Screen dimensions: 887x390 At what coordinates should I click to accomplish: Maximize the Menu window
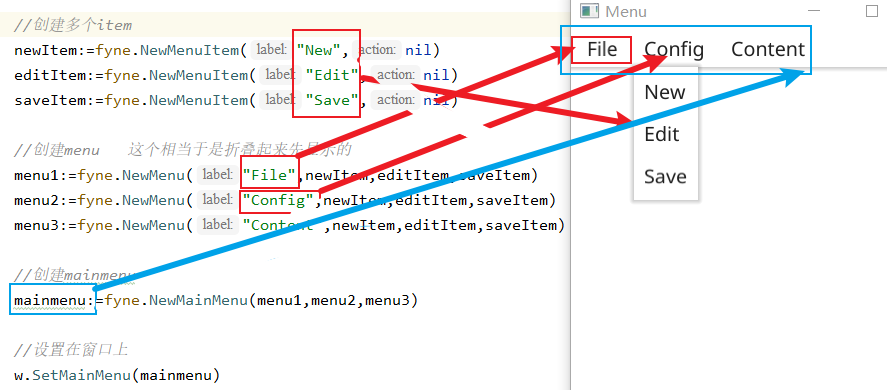coord(872,11)
